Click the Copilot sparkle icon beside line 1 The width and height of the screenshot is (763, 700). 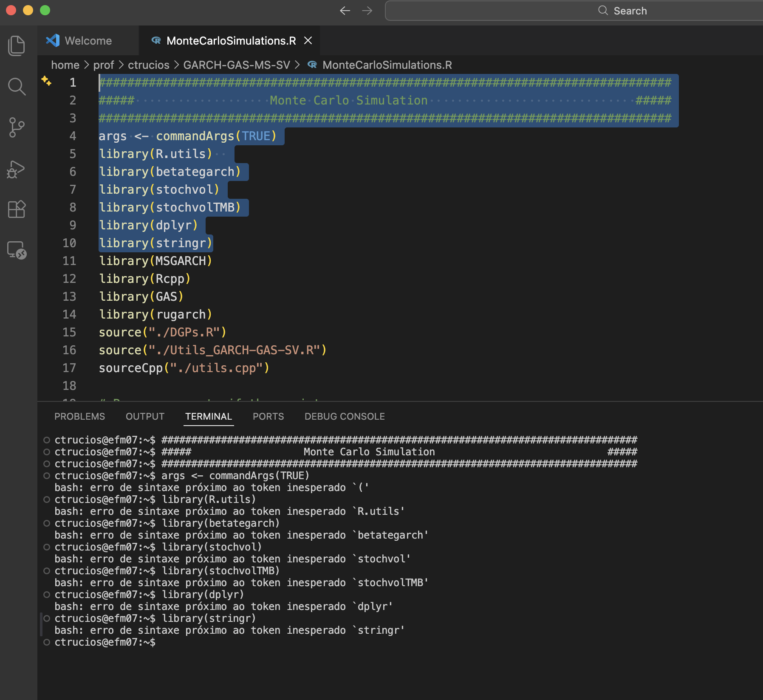(x=47, y=82)
